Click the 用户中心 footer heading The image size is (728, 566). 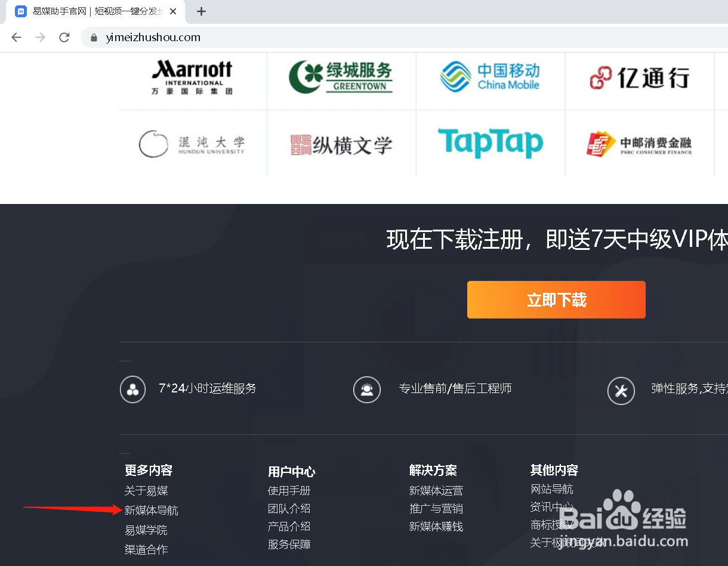(292, 472)
